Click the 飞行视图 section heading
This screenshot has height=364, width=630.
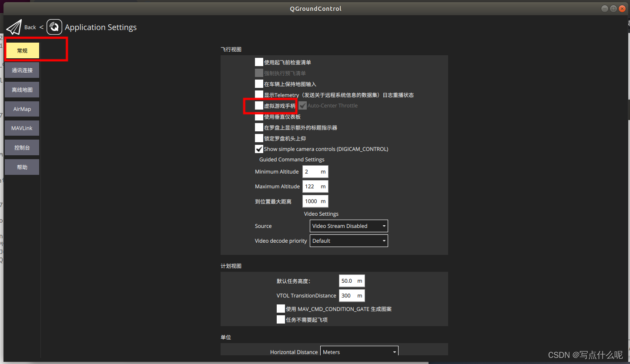coord(231,50)
